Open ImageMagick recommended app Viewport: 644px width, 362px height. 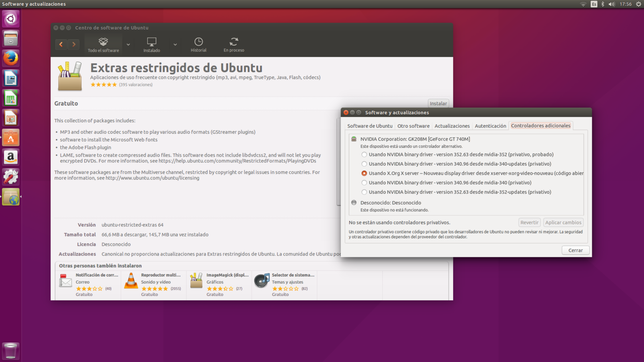[219, 285]
